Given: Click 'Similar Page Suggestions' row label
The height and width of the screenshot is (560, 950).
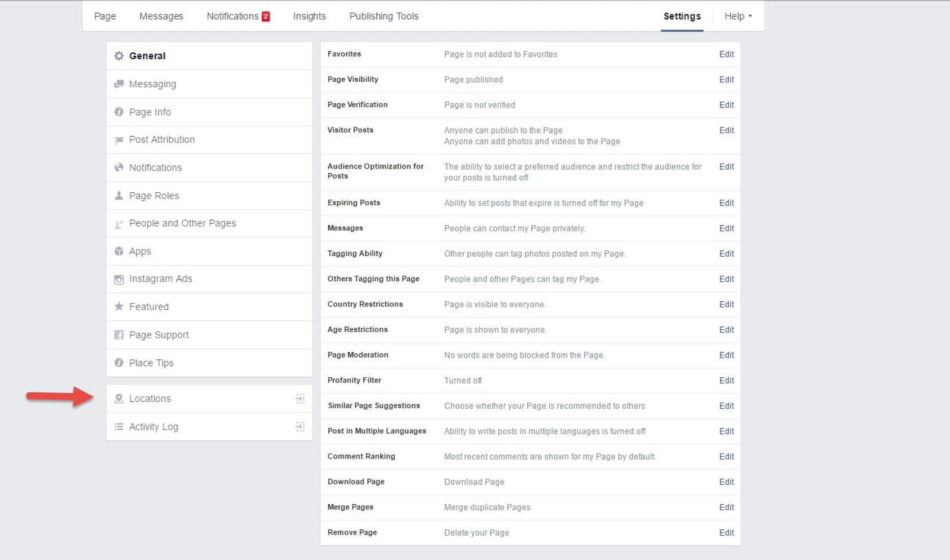Looking at the screenshot, I should click(x=373, y=406).
